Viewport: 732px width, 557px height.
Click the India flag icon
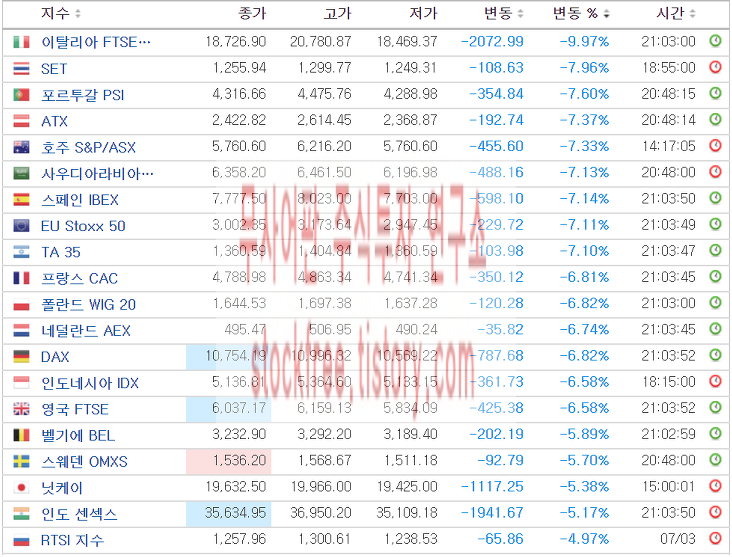21,514
